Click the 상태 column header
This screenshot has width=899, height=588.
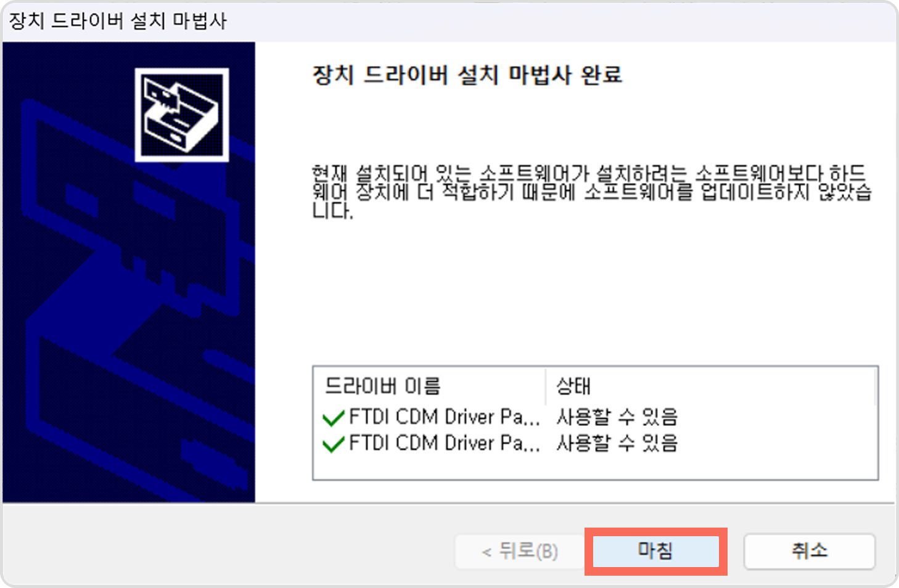tap(710, 386)
